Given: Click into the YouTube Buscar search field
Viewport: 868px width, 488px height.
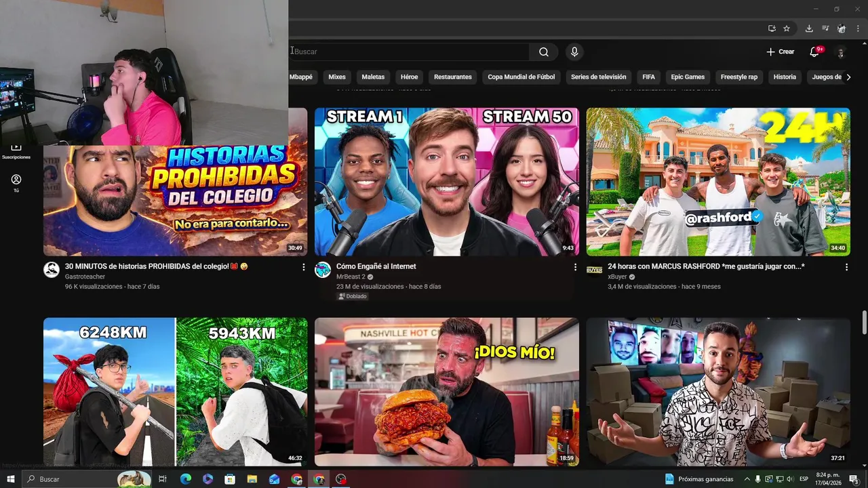Looking at the screenshot, I should (409, 52).
